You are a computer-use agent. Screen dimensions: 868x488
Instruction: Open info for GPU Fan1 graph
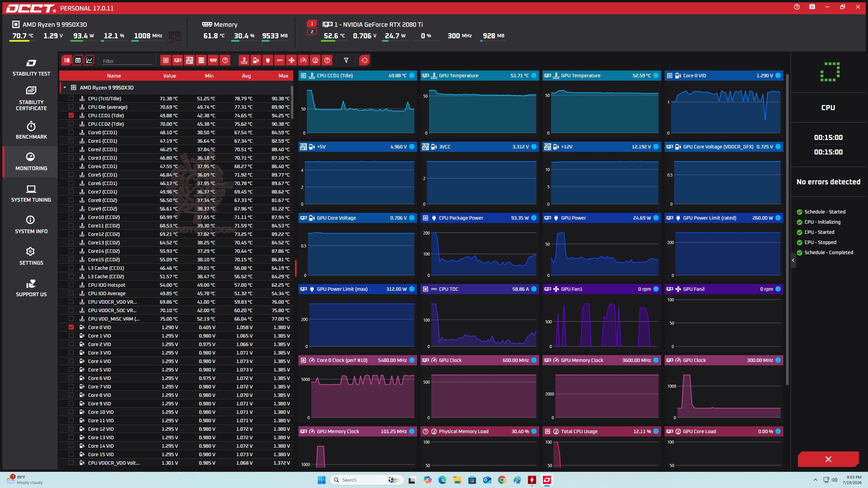[x=656, y=289]
